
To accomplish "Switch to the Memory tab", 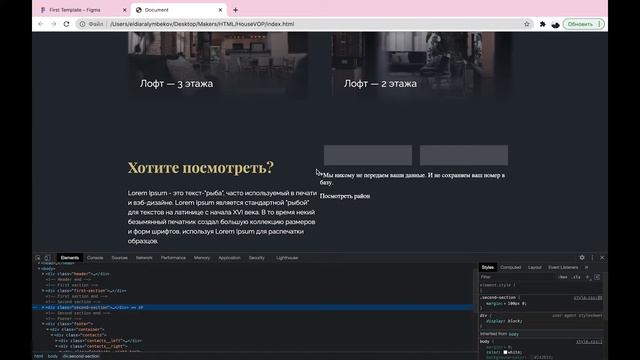I will click(202, 258).
